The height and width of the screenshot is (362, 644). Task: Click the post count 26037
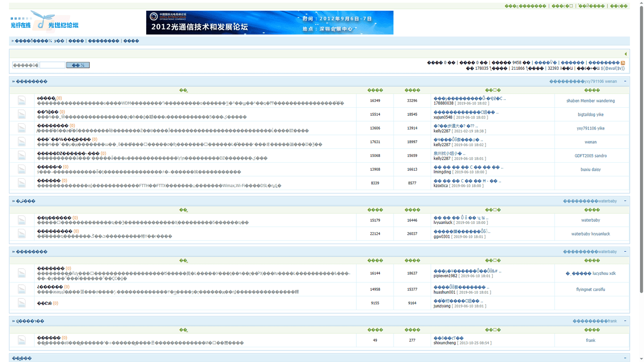pos(412,234)
